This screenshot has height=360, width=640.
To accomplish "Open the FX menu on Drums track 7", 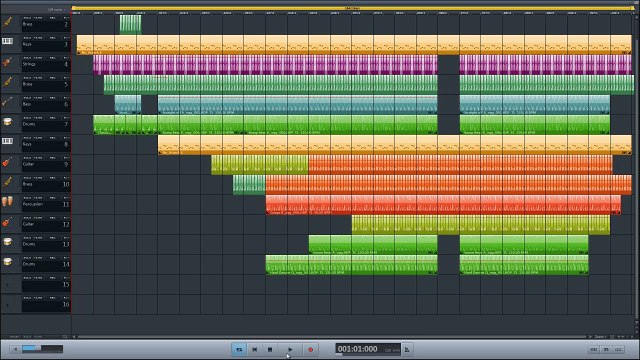I will [x=66, y=118].
